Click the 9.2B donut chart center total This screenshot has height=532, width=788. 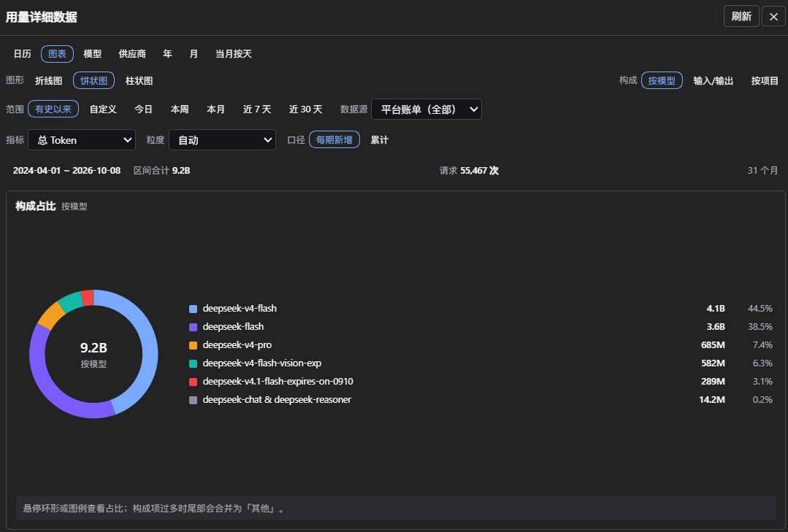pyautogui.click(x=93, y=347)
